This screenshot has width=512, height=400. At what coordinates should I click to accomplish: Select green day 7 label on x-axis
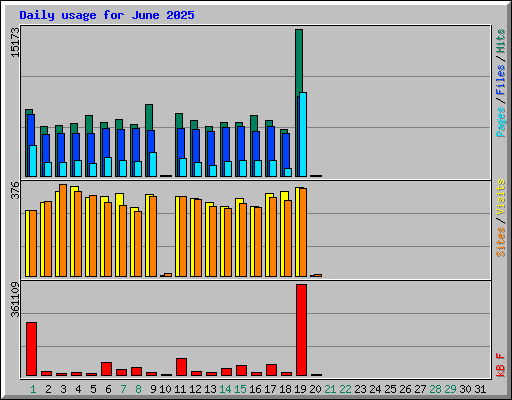[x=123, y=389]
